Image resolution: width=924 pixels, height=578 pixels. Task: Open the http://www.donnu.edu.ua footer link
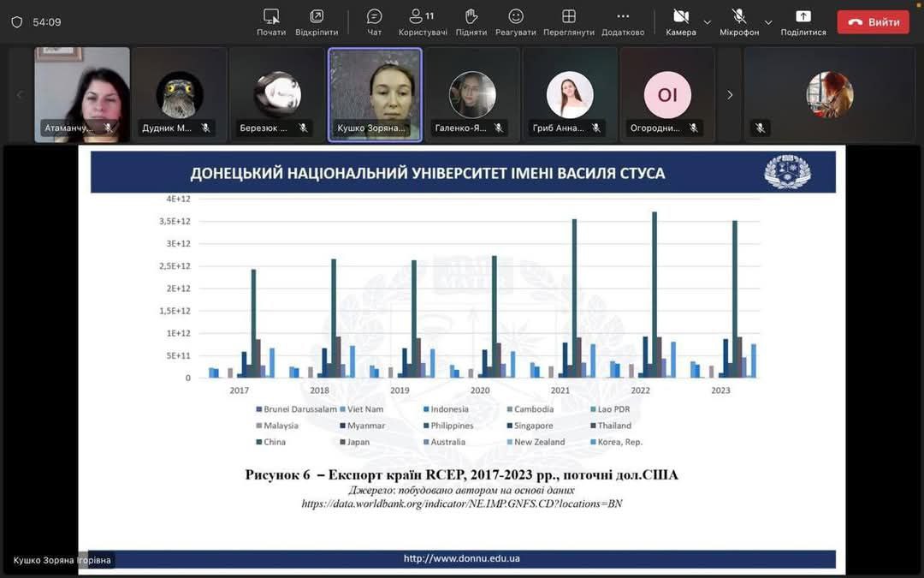point(462,558)
